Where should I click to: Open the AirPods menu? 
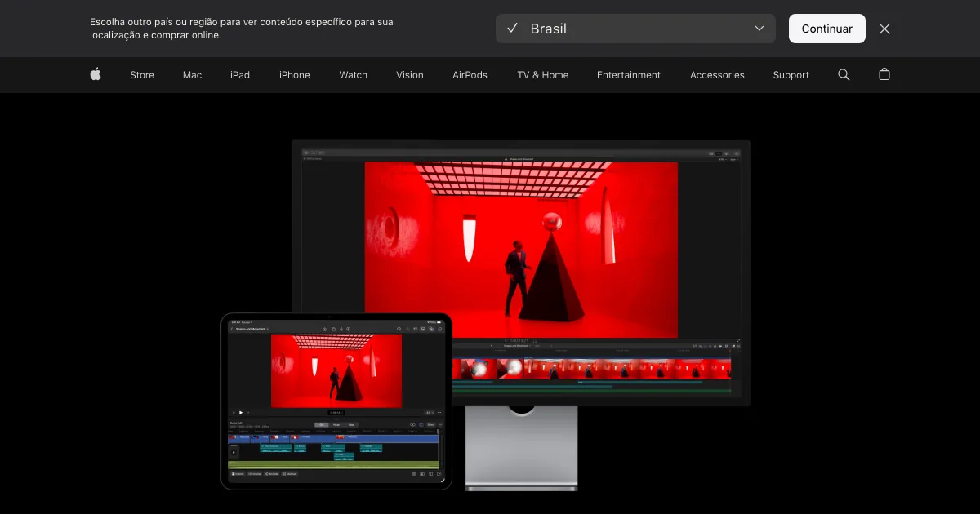pyautogui.click(x=470, y=74)
